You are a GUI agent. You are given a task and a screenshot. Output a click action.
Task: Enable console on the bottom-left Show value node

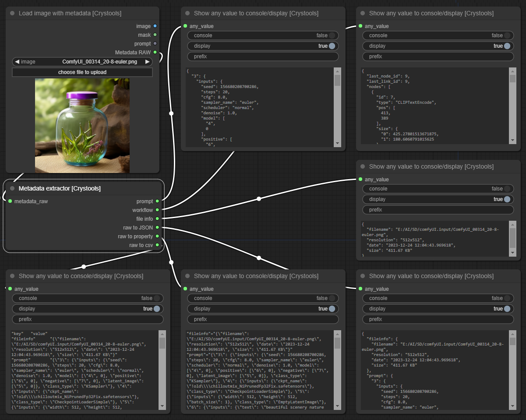pyautogui.click(x=156, y=298)
